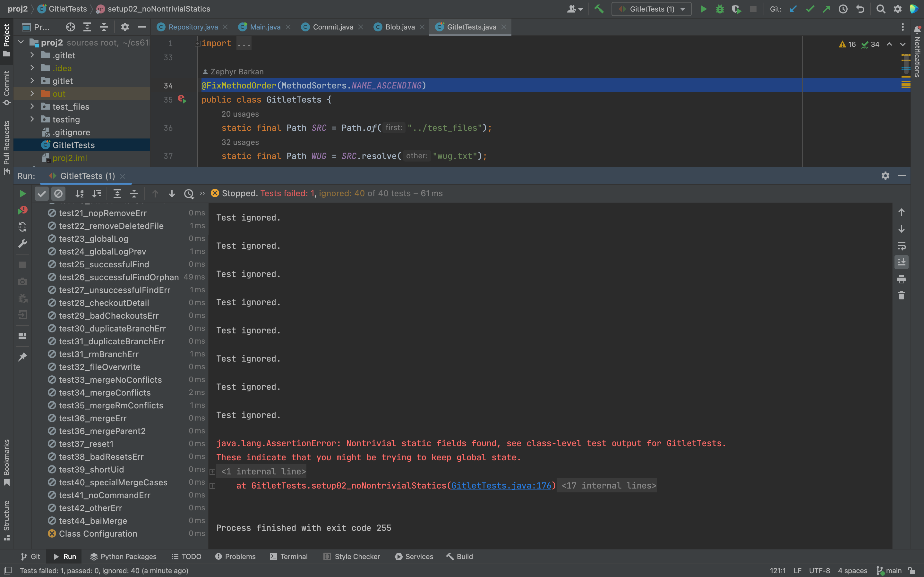Open the GitletTests.java:176 stack trace link

tap(501, 485)
